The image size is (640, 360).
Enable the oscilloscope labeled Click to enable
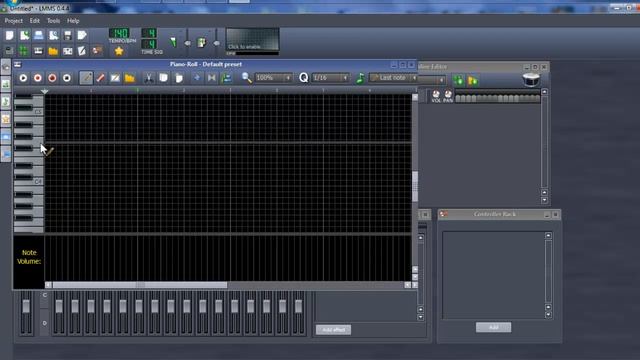(253, 40)
